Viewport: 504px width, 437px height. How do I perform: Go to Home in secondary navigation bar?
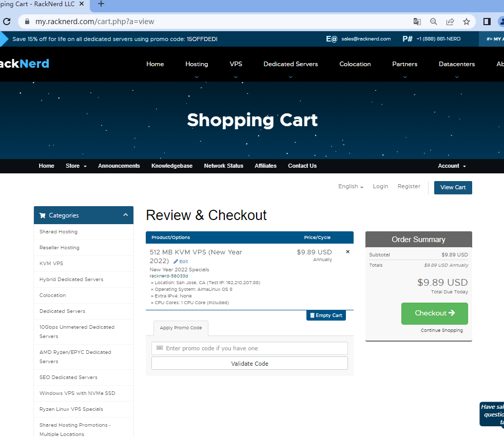[47, 166]
